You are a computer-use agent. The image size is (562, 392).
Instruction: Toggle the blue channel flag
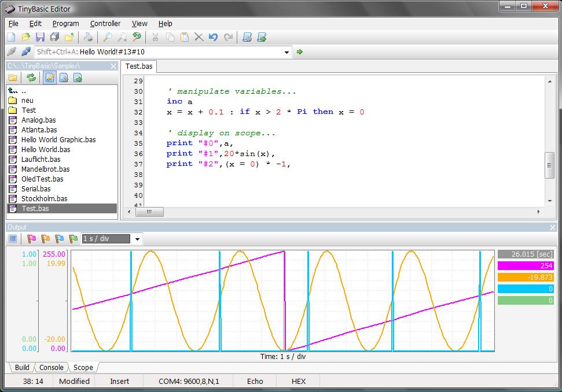click(x=60, y=239)
